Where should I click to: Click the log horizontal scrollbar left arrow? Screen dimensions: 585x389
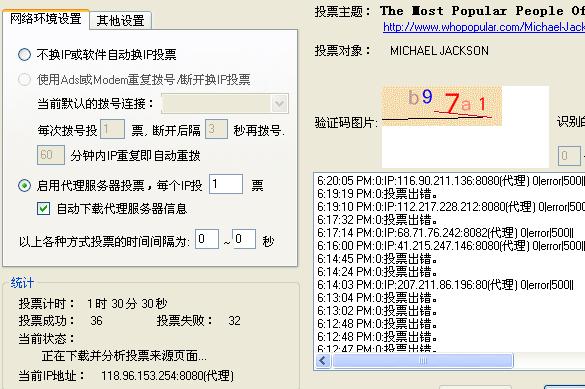click(x=323, y=361)
